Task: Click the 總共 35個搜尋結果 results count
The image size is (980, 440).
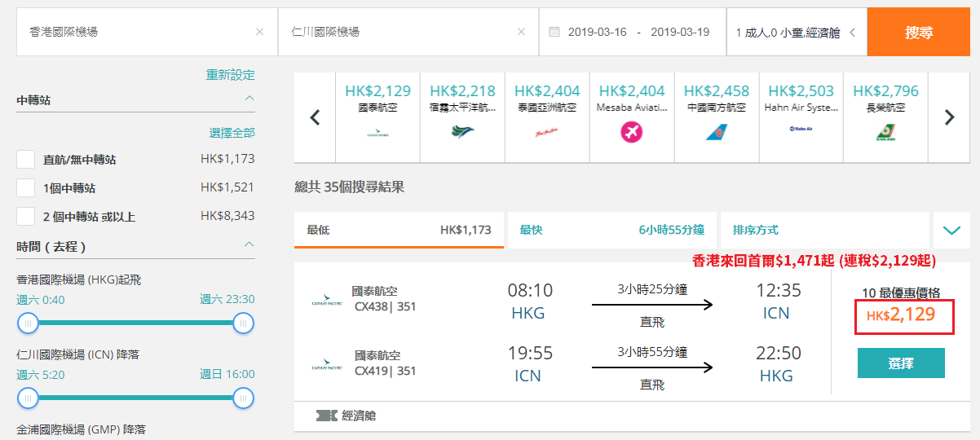Action: click(x=349, y=187)
